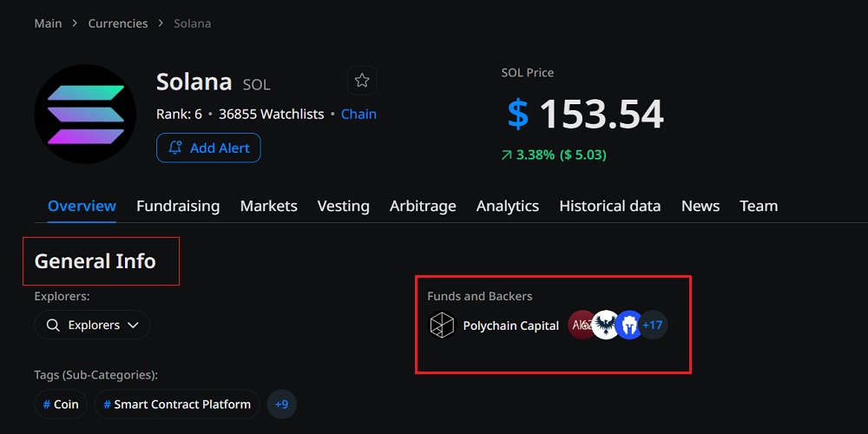Click the Solana logo image
The width and height of the screenshot is (868, 434).
85,114
